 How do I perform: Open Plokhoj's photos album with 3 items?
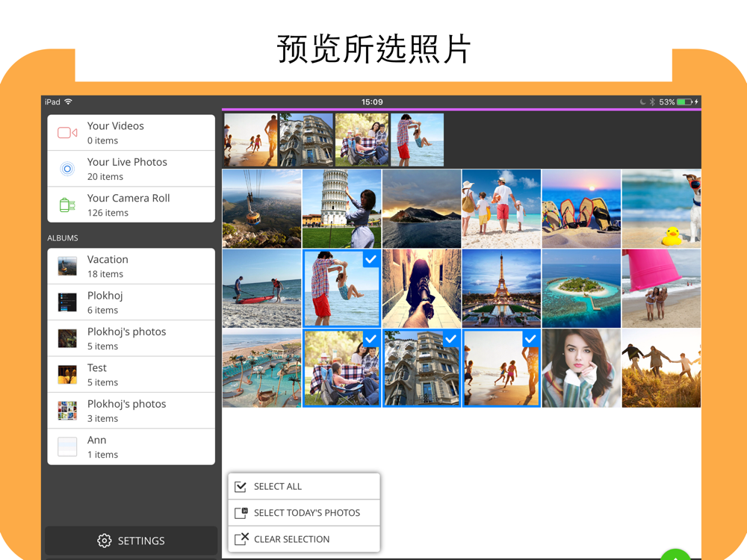pos(131,411)
